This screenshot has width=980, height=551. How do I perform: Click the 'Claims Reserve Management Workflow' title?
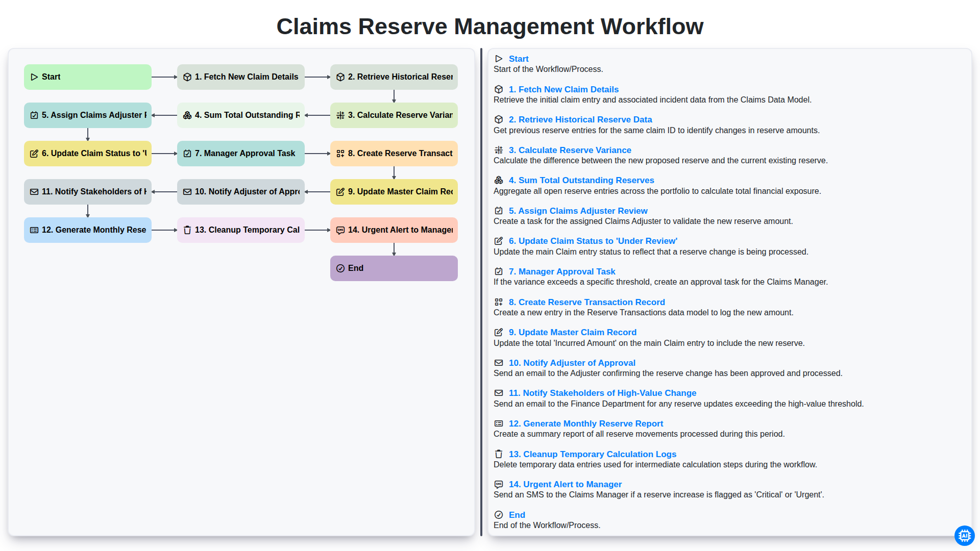coord(490,27)
